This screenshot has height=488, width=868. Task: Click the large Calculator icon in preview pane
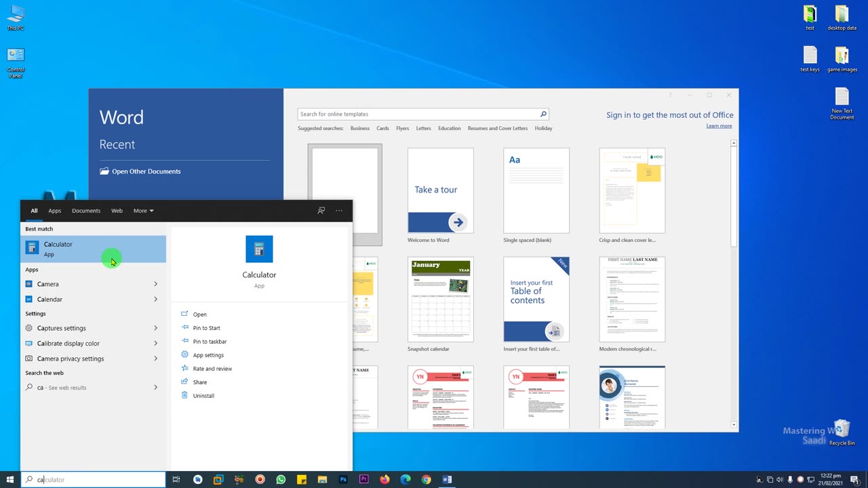click(259, 249)
